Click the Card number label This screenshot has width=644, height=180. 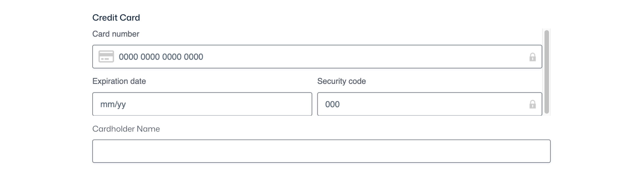tap(116, 34)
